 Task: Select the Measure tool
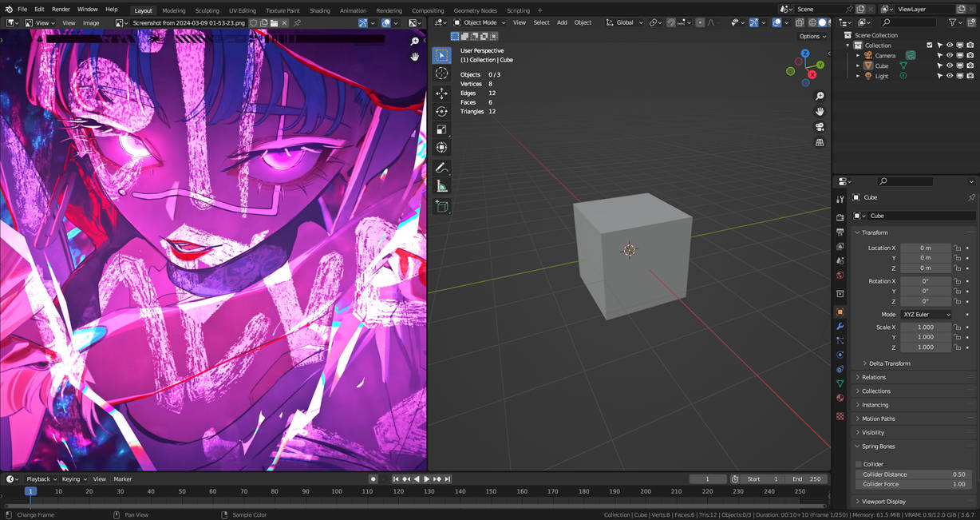(441, 186)
